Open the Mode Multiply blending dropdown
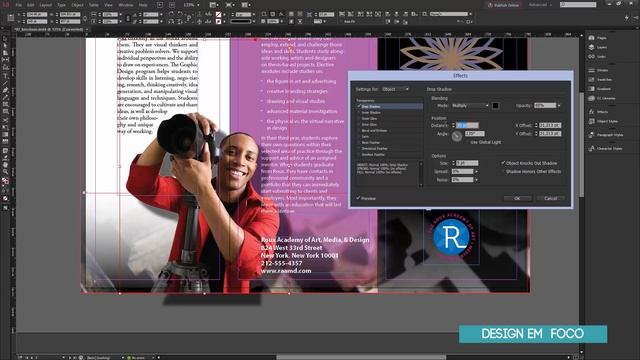Image resolution: width=640 pixels, height=360 pixels. (470, 106)
